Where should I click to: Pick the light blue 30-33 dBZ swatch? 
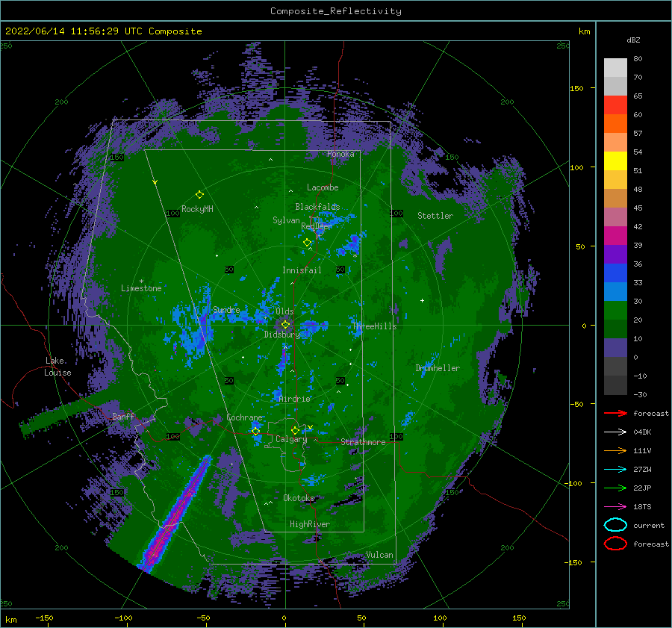click(x=615, y=292)
